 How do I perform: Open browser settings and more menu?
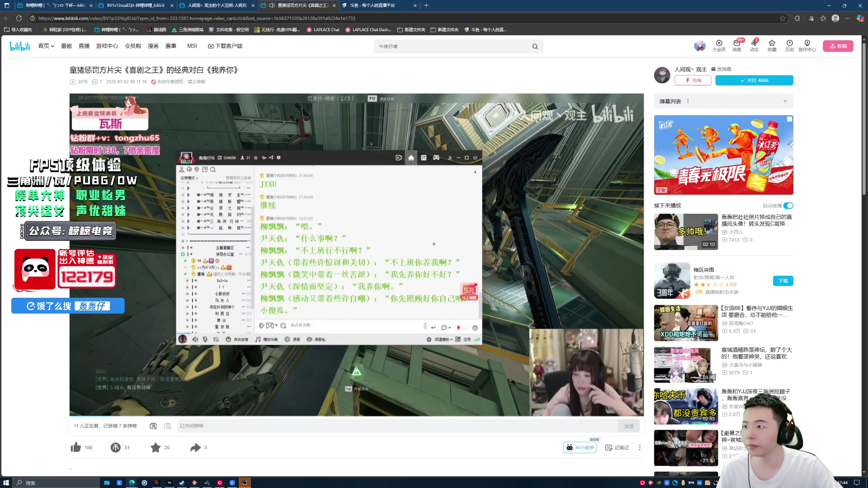tap(848, 18)
